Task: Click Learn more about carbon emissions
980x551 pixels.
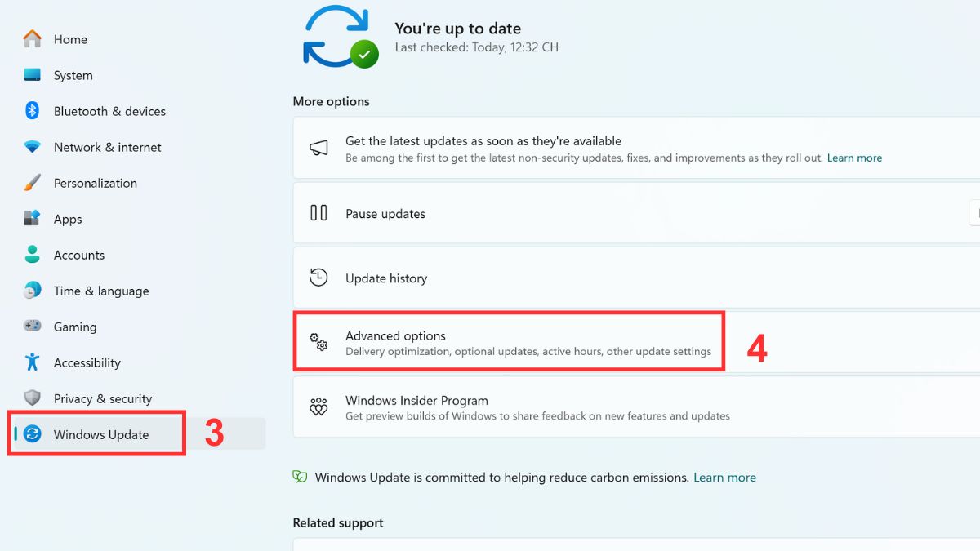Action: [724, 478]
